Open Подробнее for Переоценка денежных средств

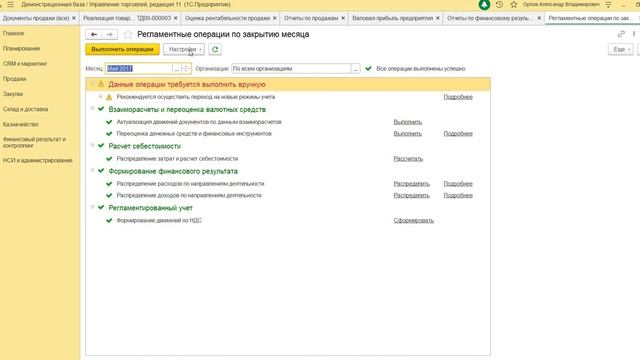click(x=458, y=134)
